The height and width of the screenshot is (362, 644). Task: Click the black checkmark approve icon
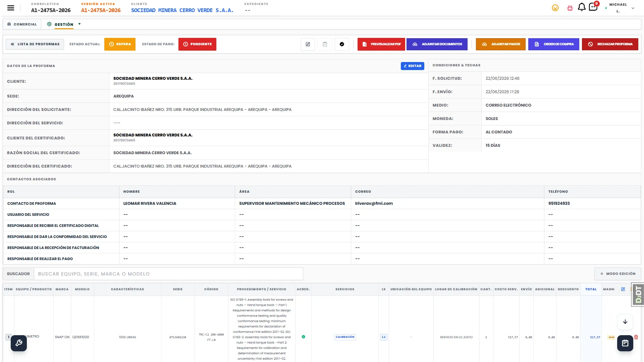342,44
